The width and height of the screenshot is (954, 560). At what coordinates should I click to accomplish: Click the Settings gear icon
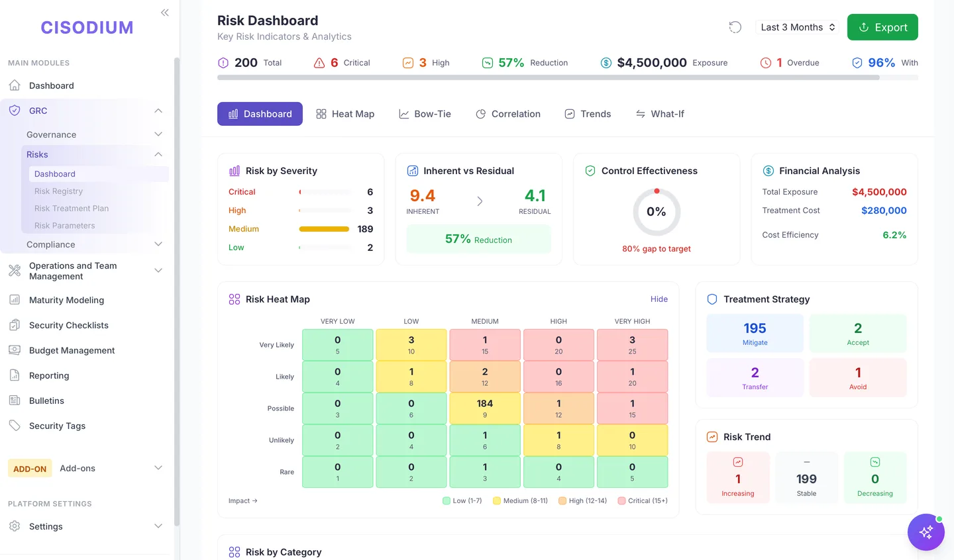[x=15, y=526]
